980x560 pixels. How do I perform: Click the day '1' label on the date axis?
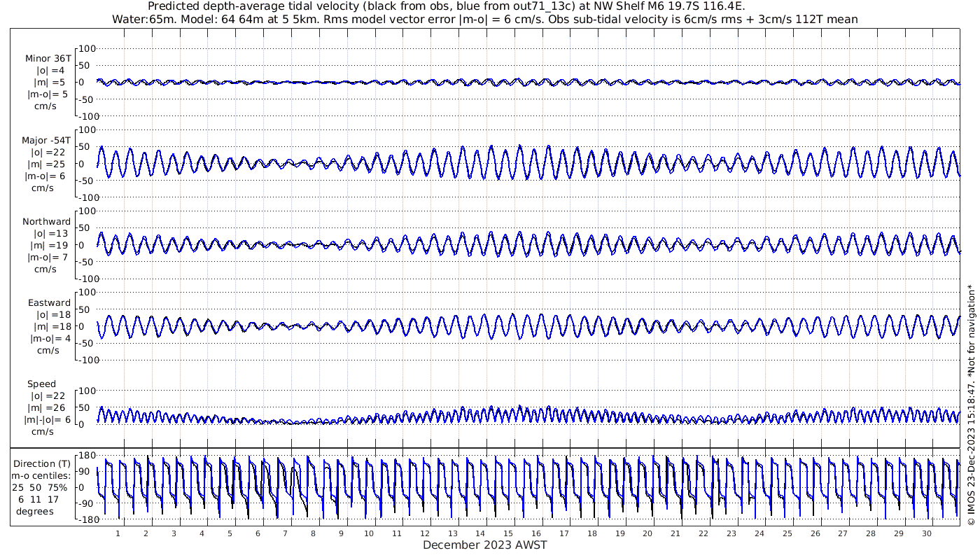(x=118, y=534)
